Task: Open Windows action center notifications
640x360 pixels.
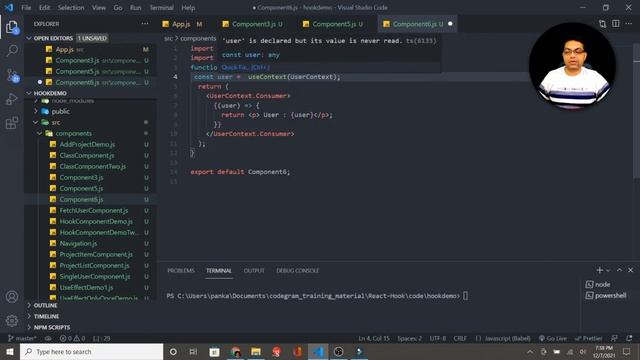Action: point(627,351)
